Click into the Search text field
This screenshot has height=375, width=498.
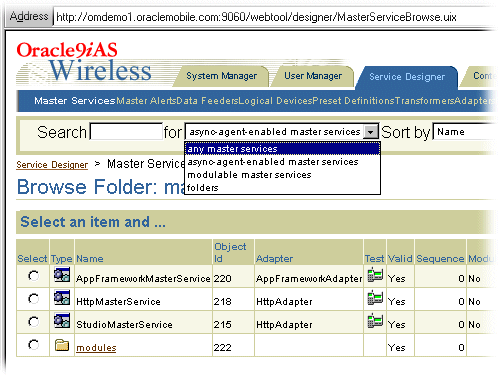pyautogui.click(x=126, y=132)
